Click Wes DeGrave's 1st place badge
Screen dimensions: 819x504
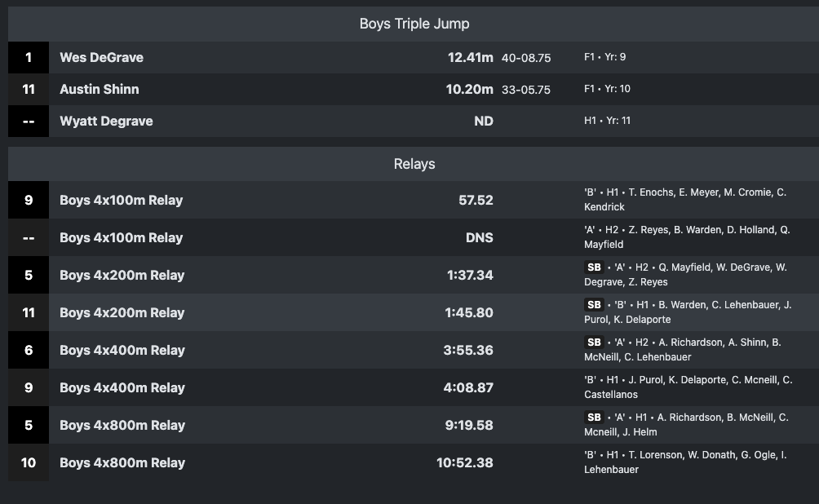pyautogui.click(x=29, y=58)
